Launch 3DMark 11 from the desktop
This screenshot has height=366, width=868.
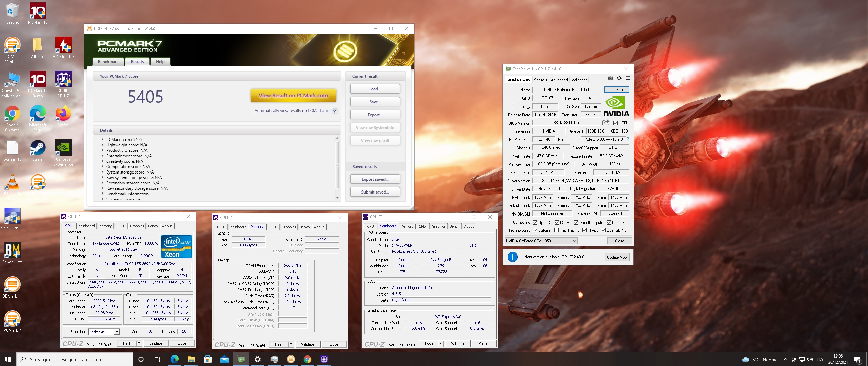(x=13, y=287)
